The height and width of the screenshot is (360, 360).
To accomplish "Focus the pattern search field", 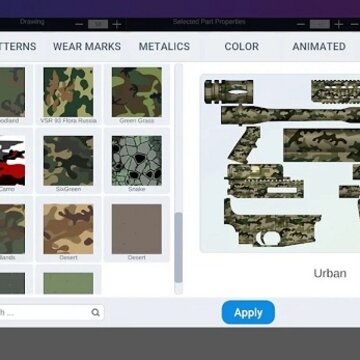I will (52, 312).
